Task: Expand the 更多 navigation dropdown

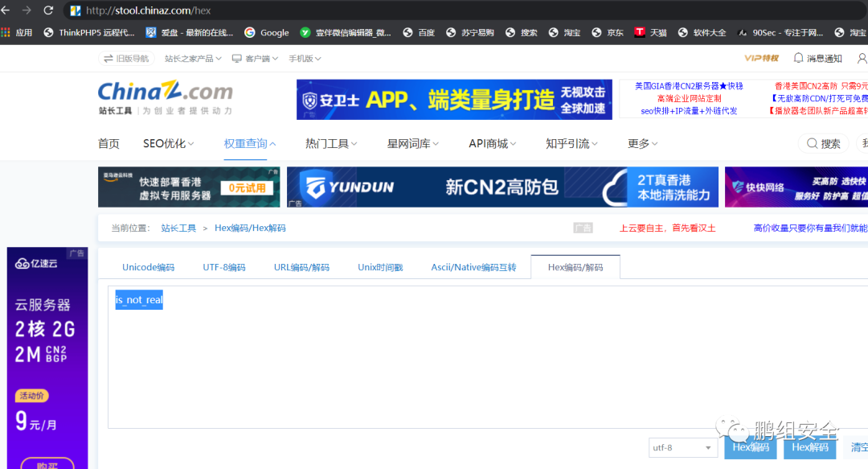Action: (x=641, y=142)
